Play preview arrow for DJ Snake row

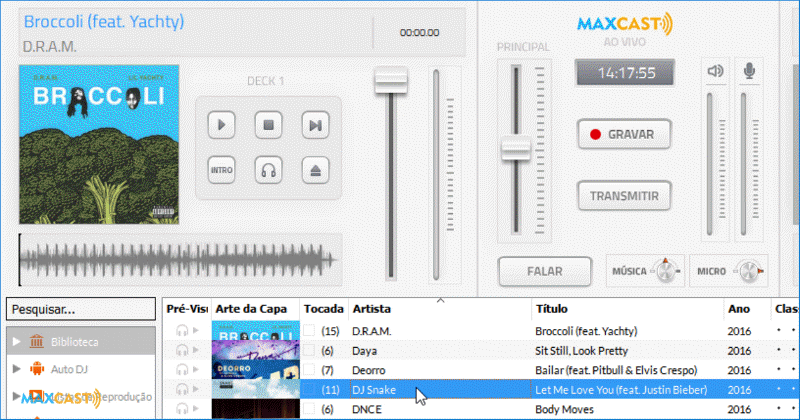click(x=196, y=389)
